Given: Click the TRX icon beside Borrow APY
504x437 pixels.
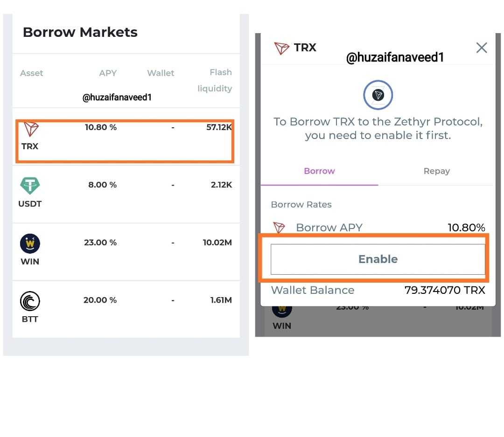Looking at the screenshot, I should point(279,228).
